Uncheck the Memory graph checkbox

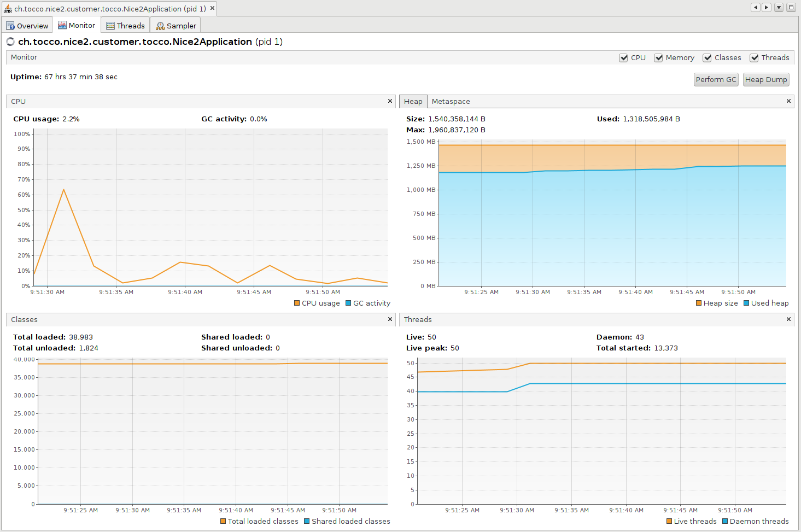pos(658,57)
